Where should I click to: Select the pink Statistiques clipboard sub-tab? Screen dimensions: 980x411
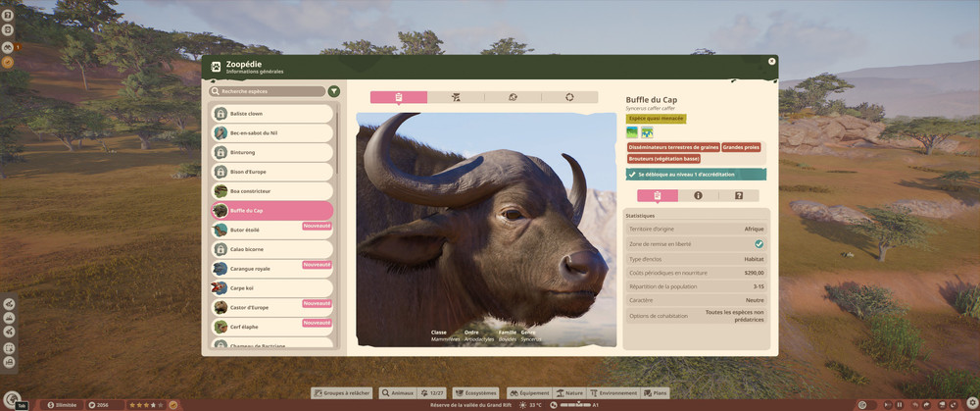tap(658, 196)
